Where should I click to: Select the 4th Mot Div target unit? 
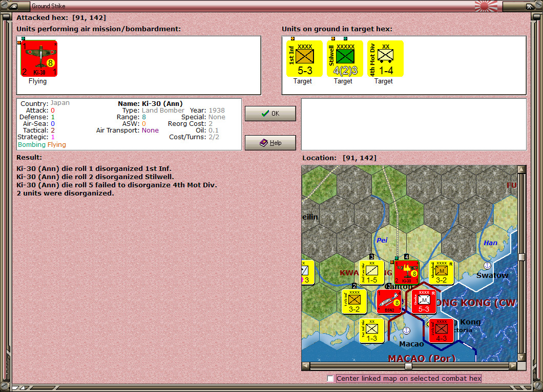coord(385,58)
